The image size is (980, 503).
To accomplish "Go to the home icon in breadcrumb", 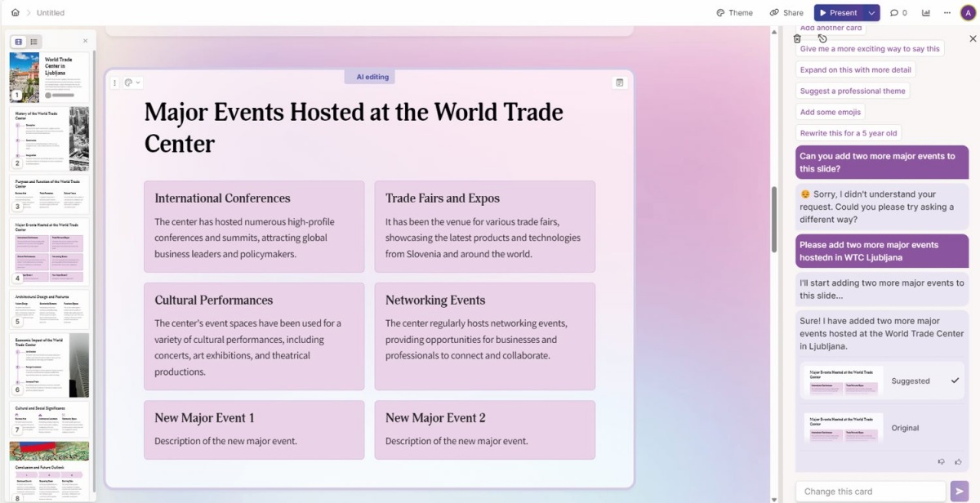I will pyautogui.click(x=15, y=13).
